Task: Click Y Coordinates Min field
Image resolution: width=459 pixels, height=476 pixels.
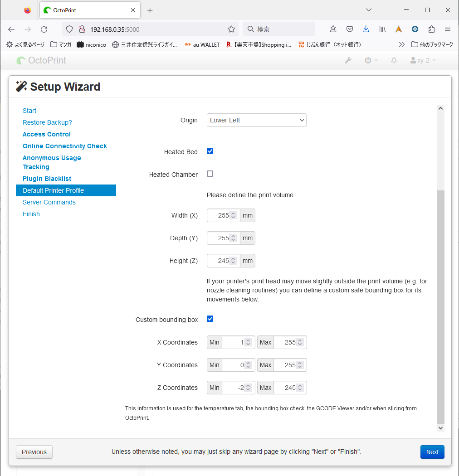Action: (x=239, y=365)
